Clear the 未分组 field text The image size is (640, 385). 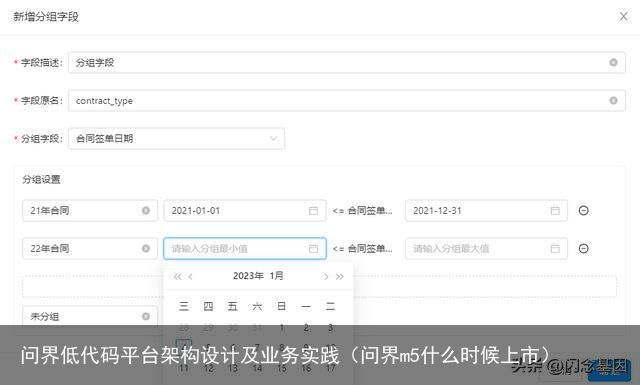click(x=146, y=316)
